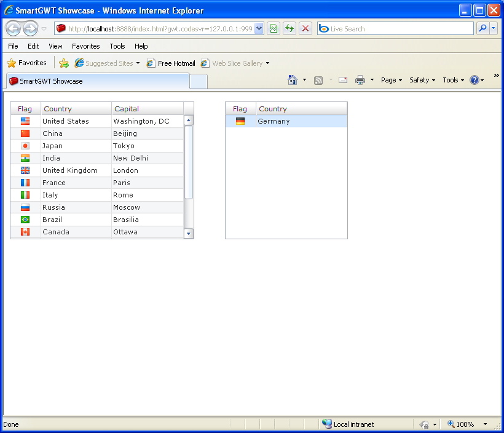Expand the Home button dropdown arrow

tap(304, 80)
